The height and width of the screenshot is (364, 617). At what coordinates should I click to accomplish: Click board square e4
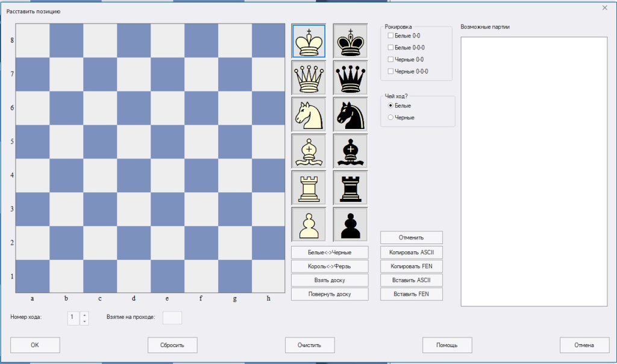pos(168,175)
